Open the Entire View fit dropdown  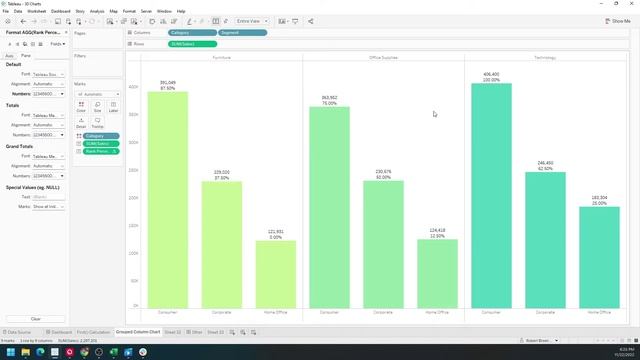point(252,21)
